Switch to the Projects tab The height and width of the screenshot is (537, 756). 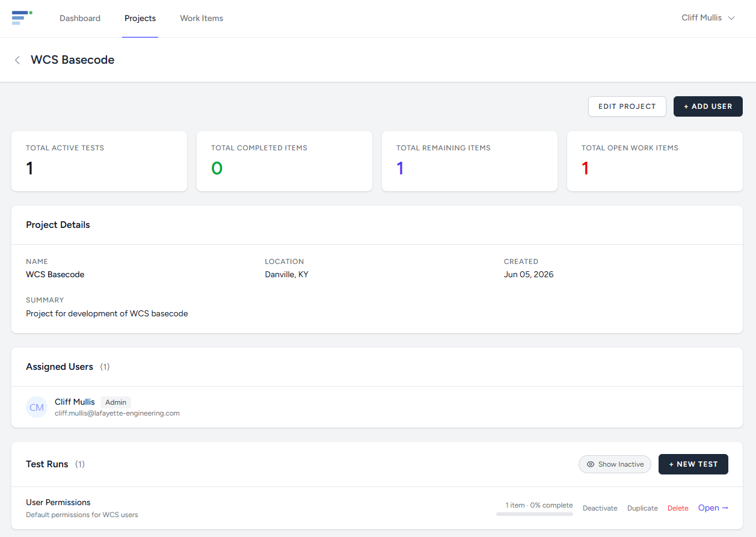(140, 19)
